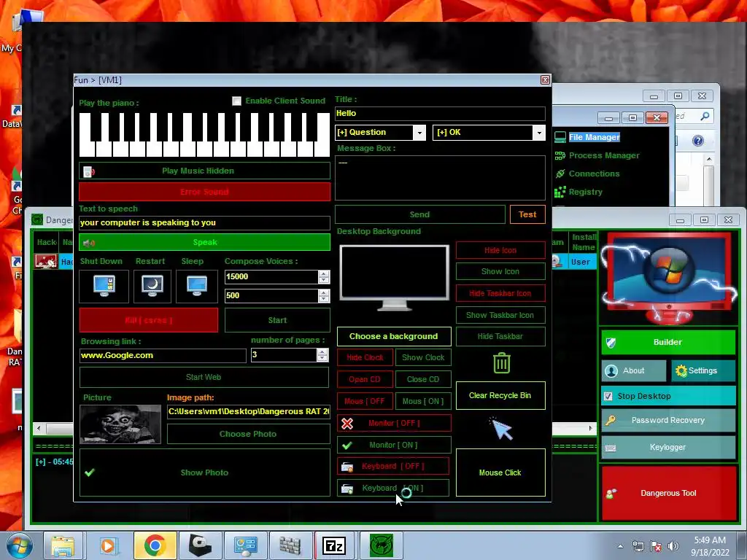Click the Title field containing Hello
This screenshot has height=560, width=747.
(x=440, y=113)
